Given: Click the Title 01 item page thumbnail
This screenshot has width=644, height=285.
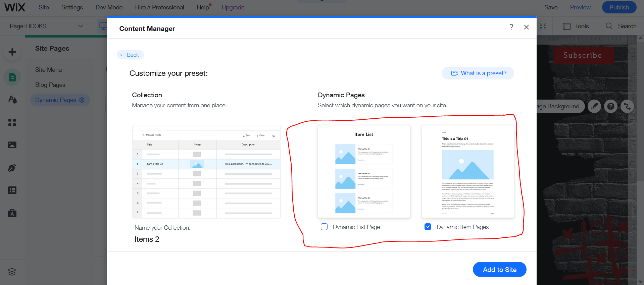Looking at the screenshot, I should pos(468,172).
